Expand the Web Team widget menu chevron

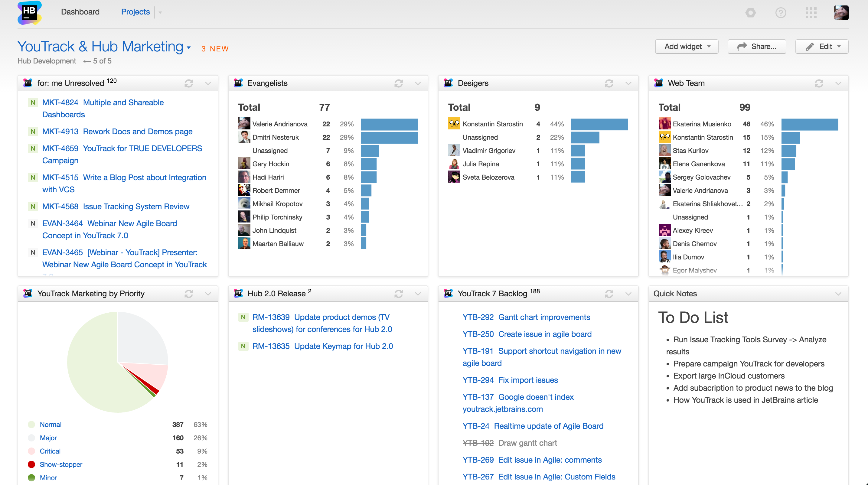click(x=838, y=83)
